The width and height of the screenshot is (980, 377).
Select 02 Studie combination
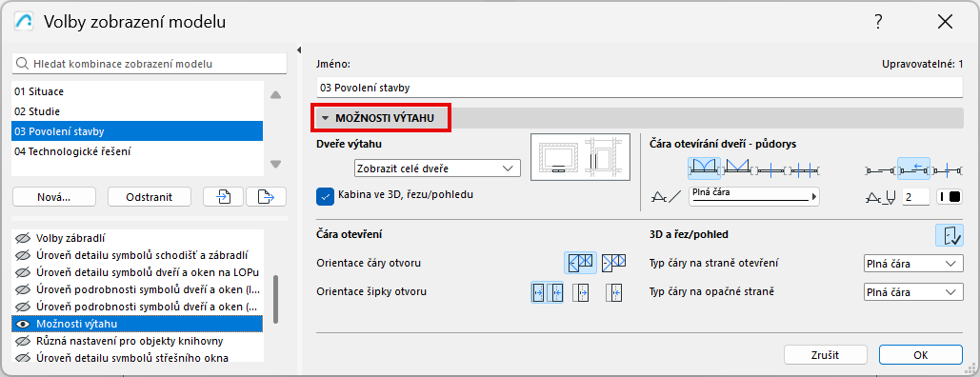tap(137, 111)
